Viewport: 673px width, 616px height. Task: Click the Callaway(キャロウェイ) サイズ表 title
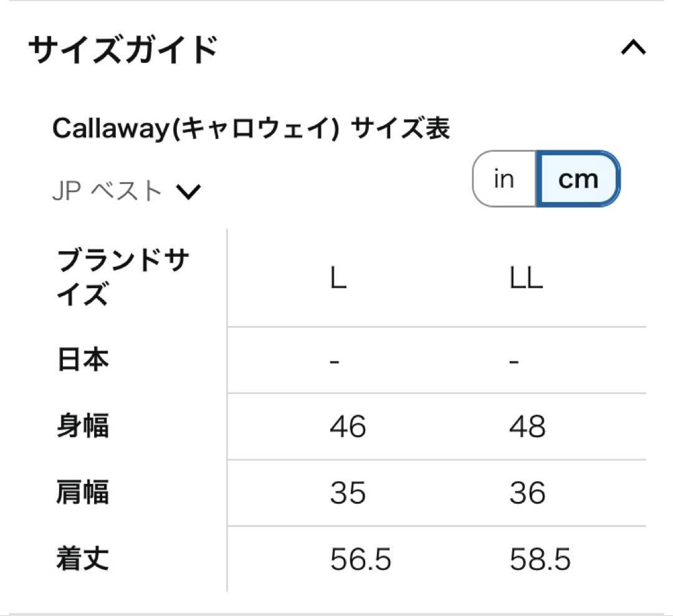(251, 129)
